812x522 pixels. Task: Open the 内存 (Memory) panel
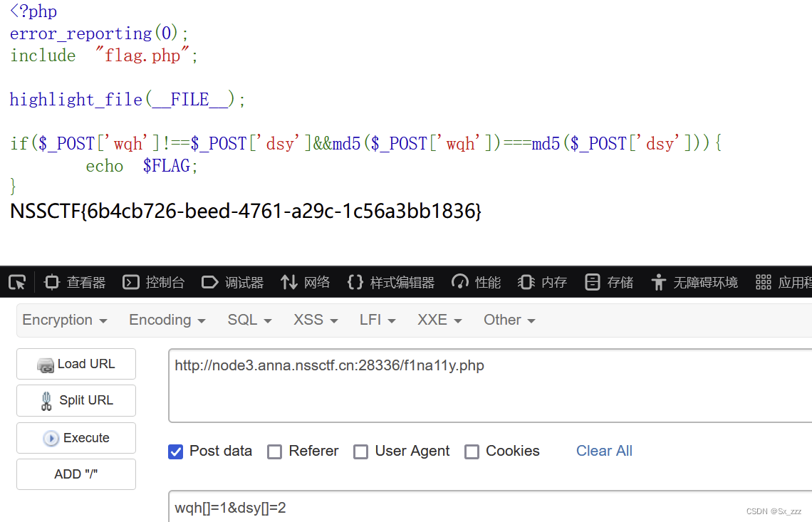542,282
